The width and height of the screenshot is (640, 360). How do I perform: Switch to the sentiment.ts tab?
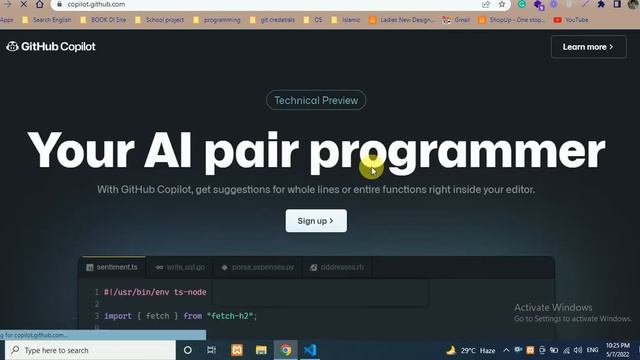(x=112, y=267)
